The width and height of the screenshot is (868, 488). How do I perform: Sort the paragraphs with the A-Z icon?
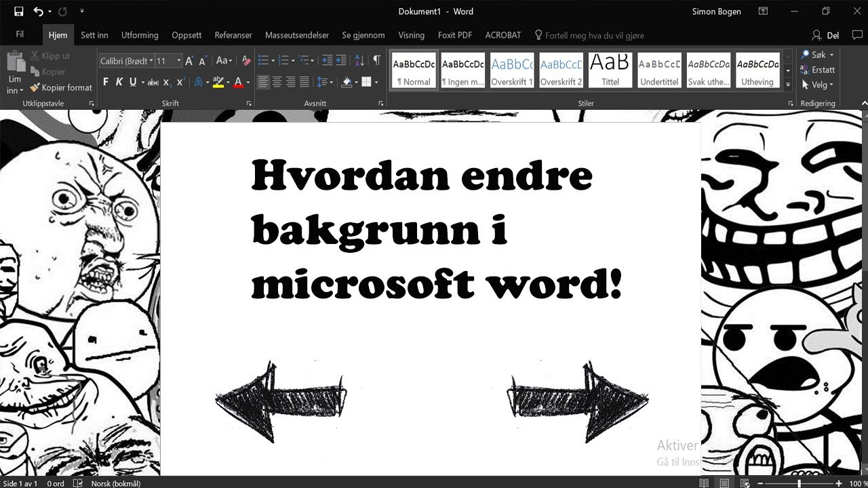pos(360,61)
